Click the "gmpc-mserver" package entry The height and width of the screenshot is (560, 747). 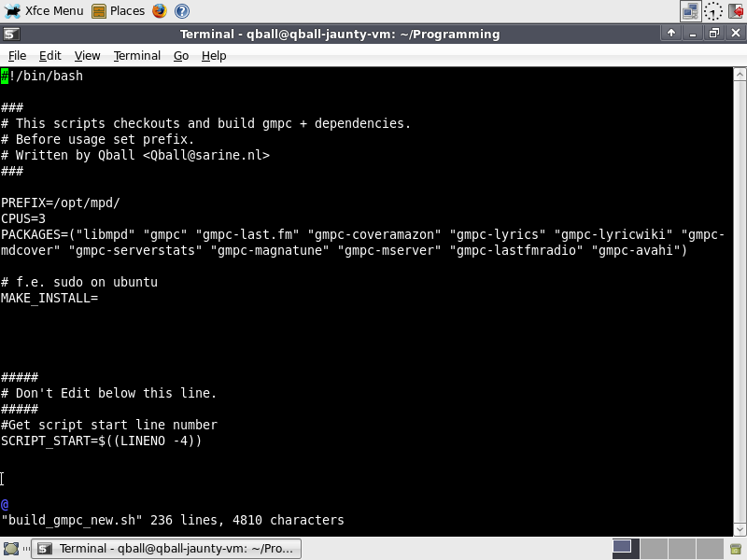[x=389, y=250]
